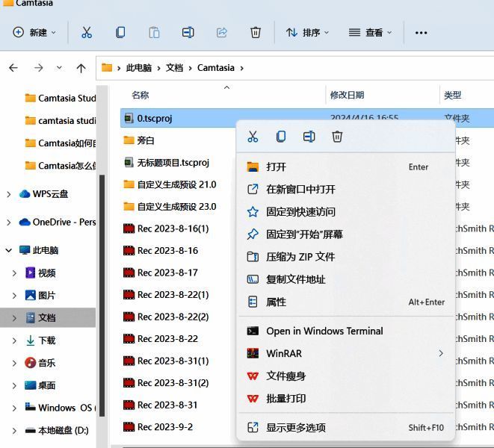Choose 复制文件地址 in the context menu
494x448 pixels.
345,279
